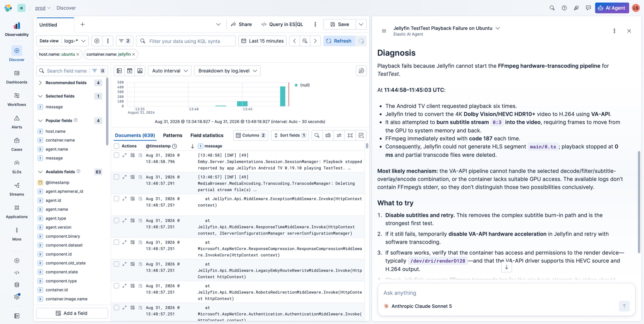Image resolution: width=644 pixels, height=324 pixels.
Task: Add a new Discover tab
Action: pos(82,24)
